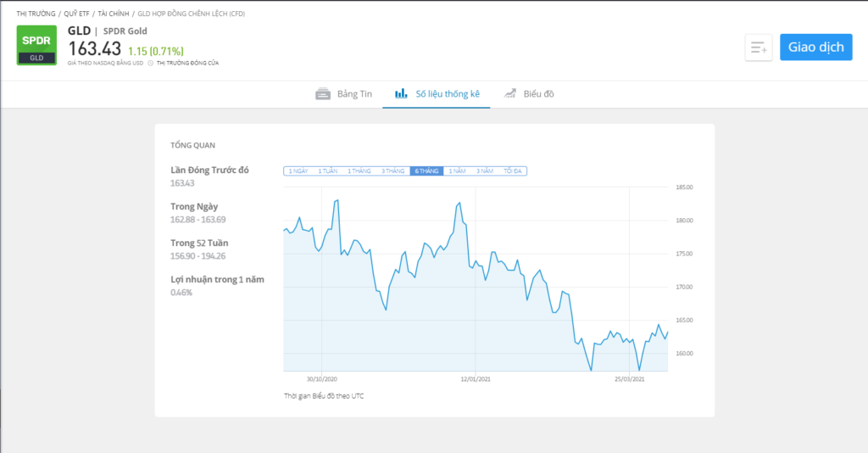Click GLD HỢP ĐỒNG CHÊNH LỆCH breadcrumb
Screen dimensions: 868x453
(x=191, y=14)
